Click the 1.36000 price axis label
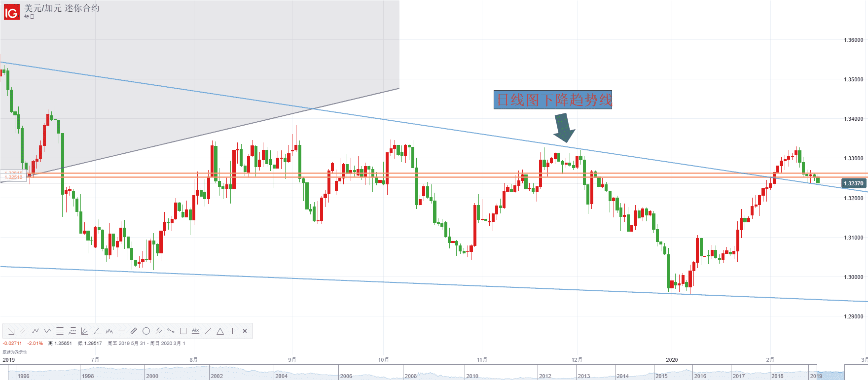The width and height of the screenshot is (868, 380). coord(854,40)
